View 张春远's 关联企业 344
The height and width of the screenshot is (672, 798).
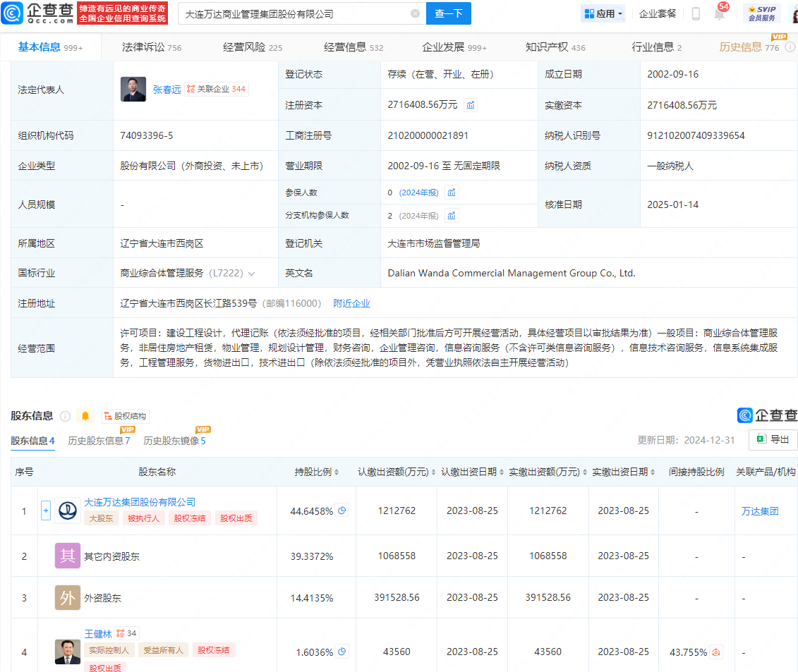coord(217,89)
